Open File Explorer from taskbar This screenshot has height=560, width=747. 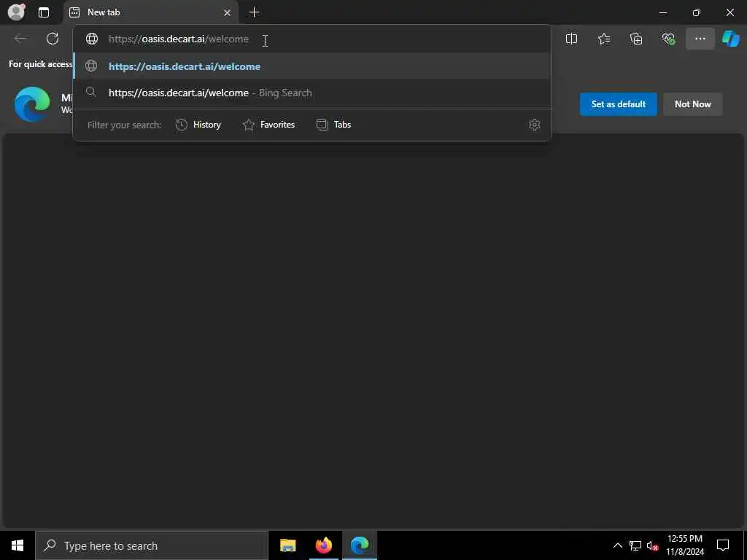coord(287,545)
